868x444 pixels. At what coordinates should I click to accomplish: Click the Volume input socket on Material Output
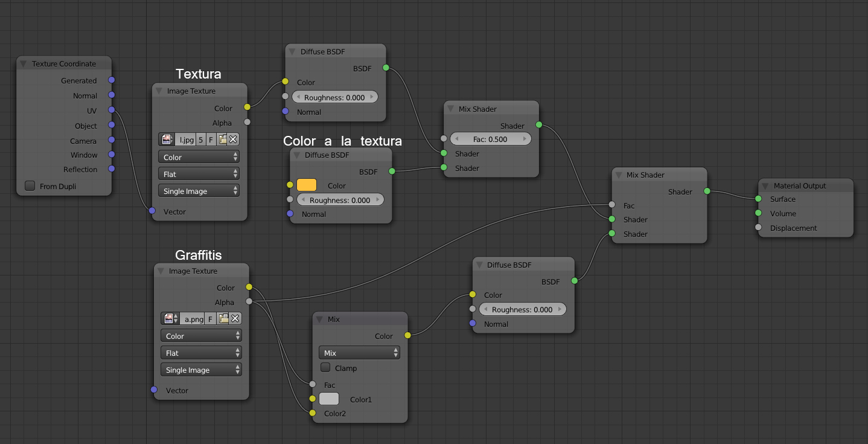pos(758,213)
